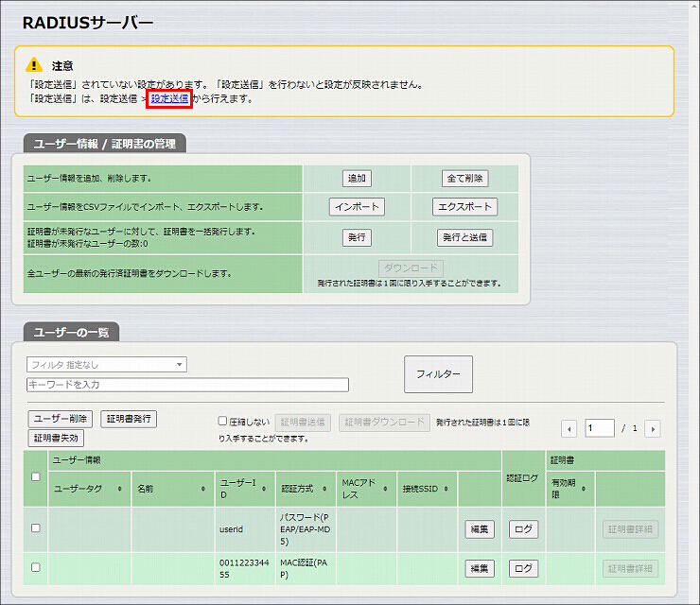Click the userid cell text
The height and width of the screenshot is (605, 700).
point(231,529)
